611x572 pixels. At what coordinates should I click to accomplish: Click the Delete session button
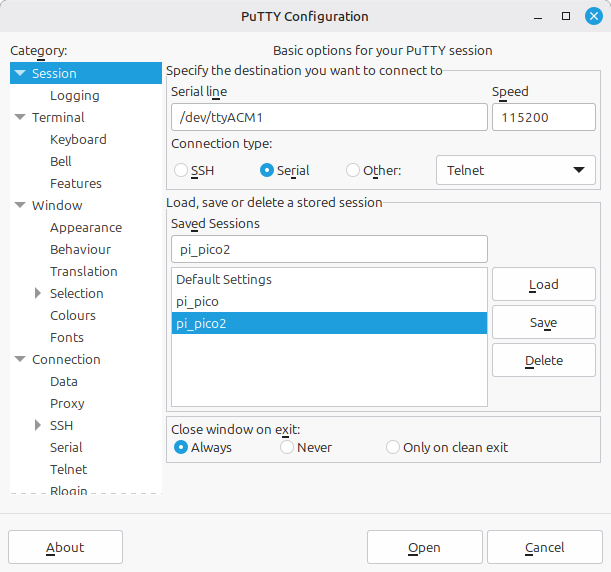(544, 360)
